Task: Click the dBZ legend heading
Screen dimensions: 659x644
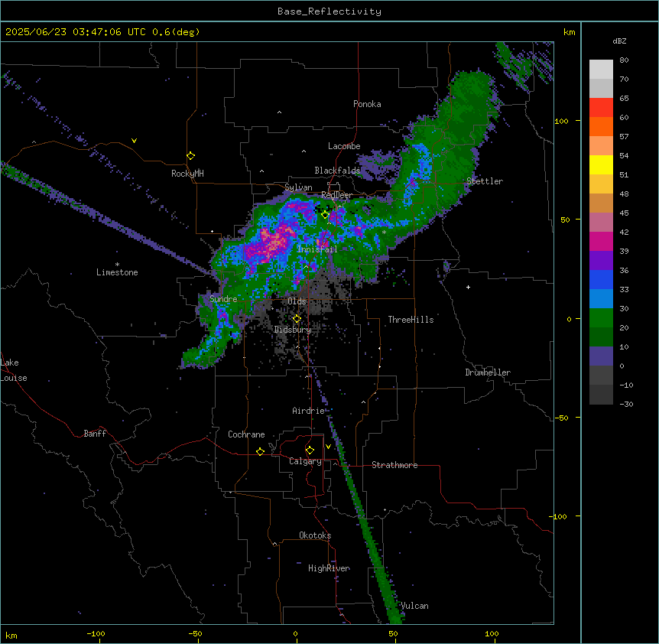Action: pos(619,41)
